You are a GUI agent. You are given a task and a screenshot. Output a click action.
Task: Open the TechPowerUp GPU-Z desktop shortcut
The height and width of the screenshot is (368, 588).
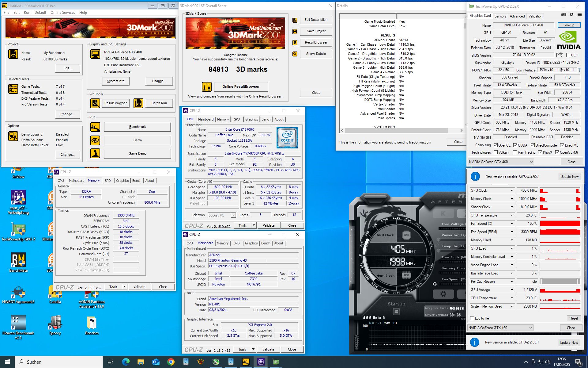(18, 229)
